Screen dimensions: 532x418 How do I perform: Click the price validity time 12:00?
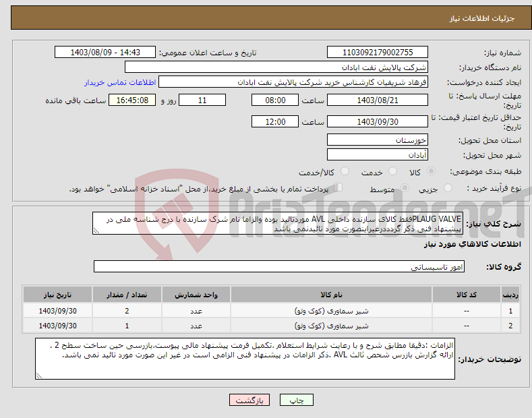tap(275, 121)
